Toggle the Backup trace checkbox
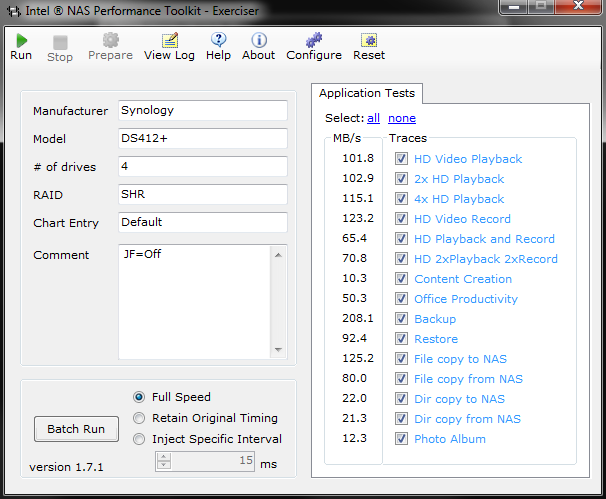Viewport: 606px width, 499px height. [401, 318]
